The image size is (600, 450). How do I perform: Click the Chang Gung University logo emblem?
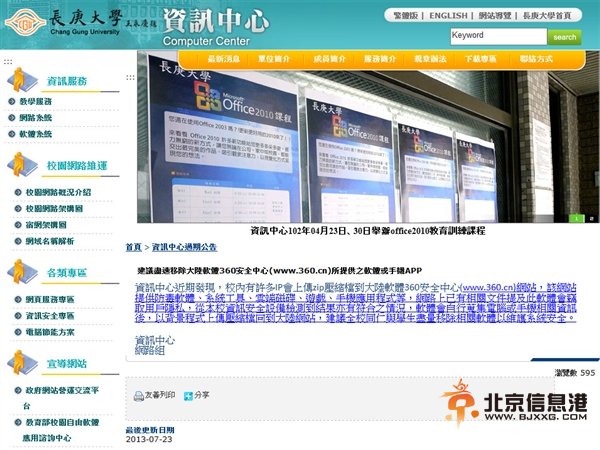pos(26,23)
